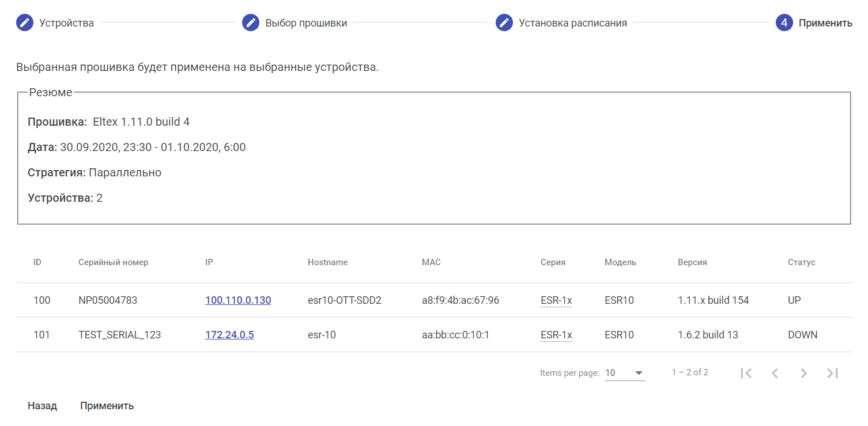Go to first page of table
Image resolution: width=868 pixels, height=426 pixels.
click(x=746, y=373)
